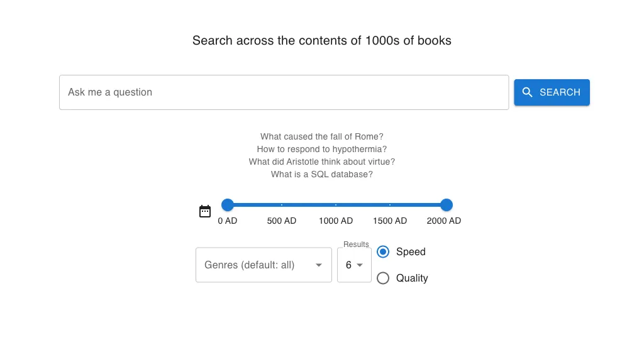Screen dimensions: 644x362
Task: Click the left slider handle at 0 AD
Action: tap(228, 205)
